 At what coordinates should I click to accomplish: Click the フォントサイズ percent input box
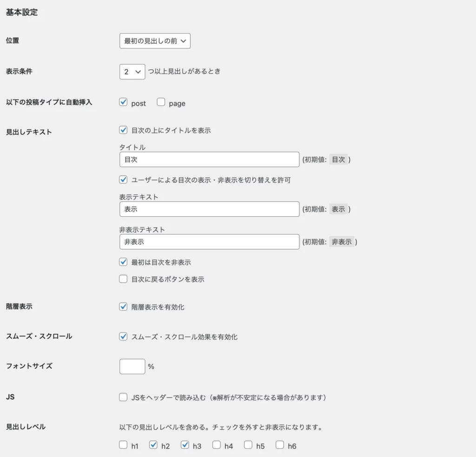[x=132, y=366]
